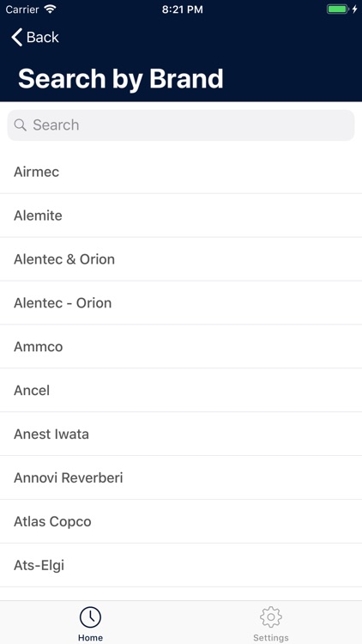Select the Alentec - Orion entry

pyautogui.click(x=181, y=303)
